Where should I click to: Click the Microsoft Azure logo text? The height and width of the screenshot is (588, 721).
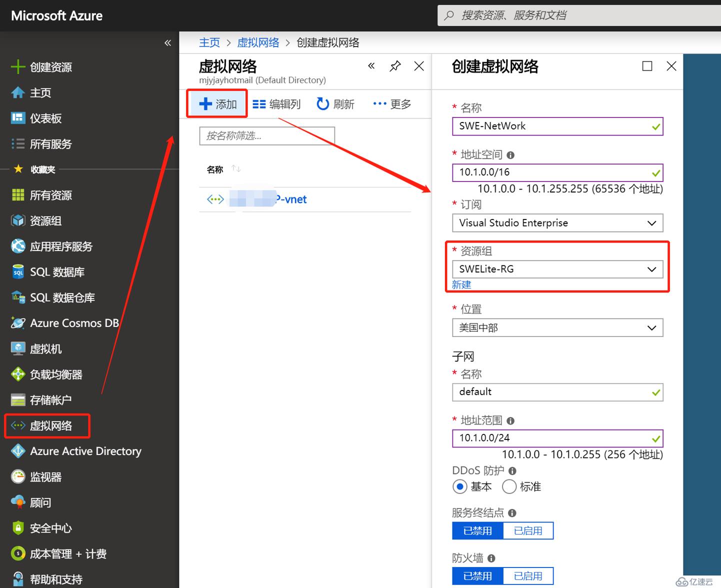click(57, 16)
